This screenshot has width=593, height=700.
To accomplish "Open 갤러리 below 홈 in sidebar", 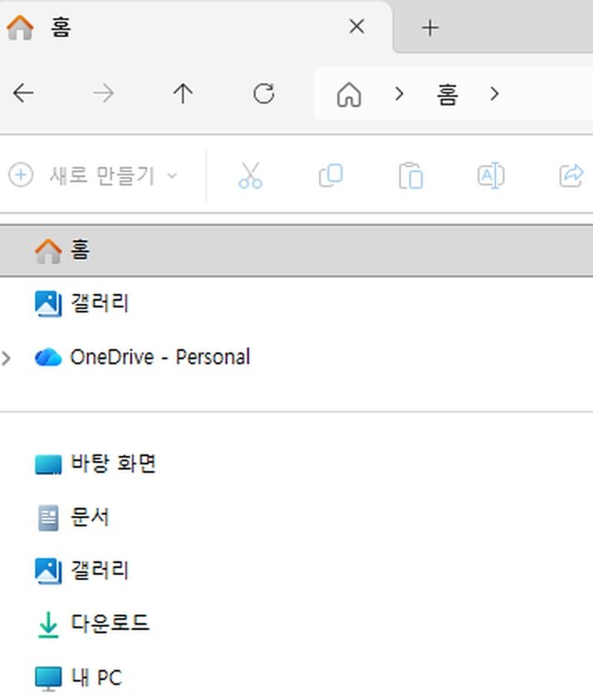I will pyautogui.click(x=100, y=303).
